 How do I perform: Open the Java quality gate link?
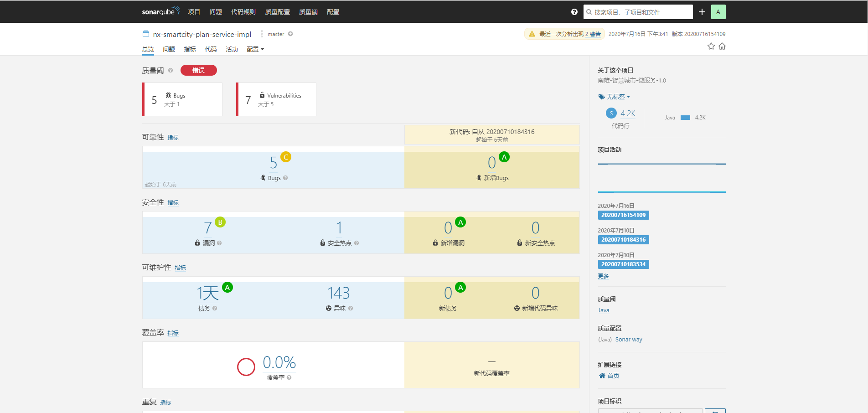coord(604,310)
